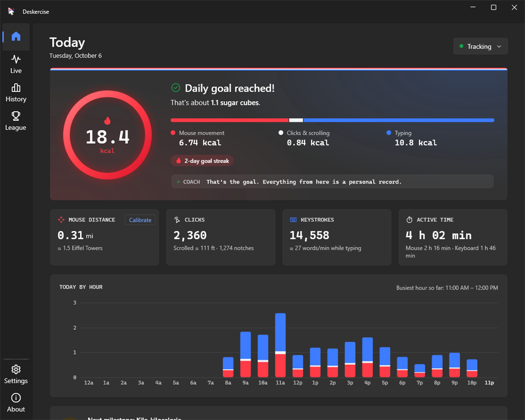Click the Active Time stopwatch icon
Screen dimensions: 525x420
[409, 220]
